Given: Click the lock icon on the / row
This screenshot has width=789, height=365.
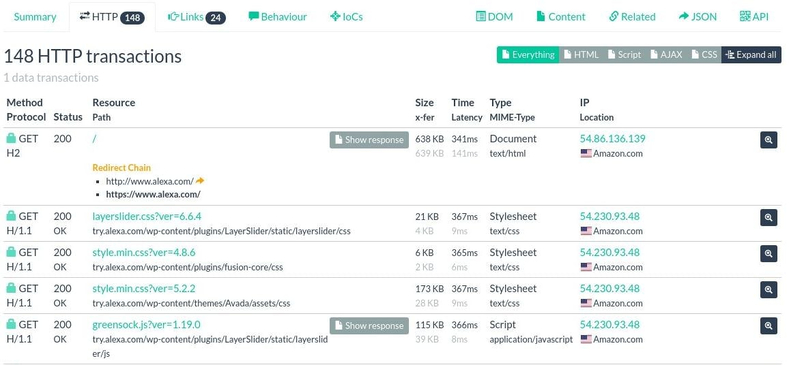Looking at the screenshot, I should pos(11,138).
